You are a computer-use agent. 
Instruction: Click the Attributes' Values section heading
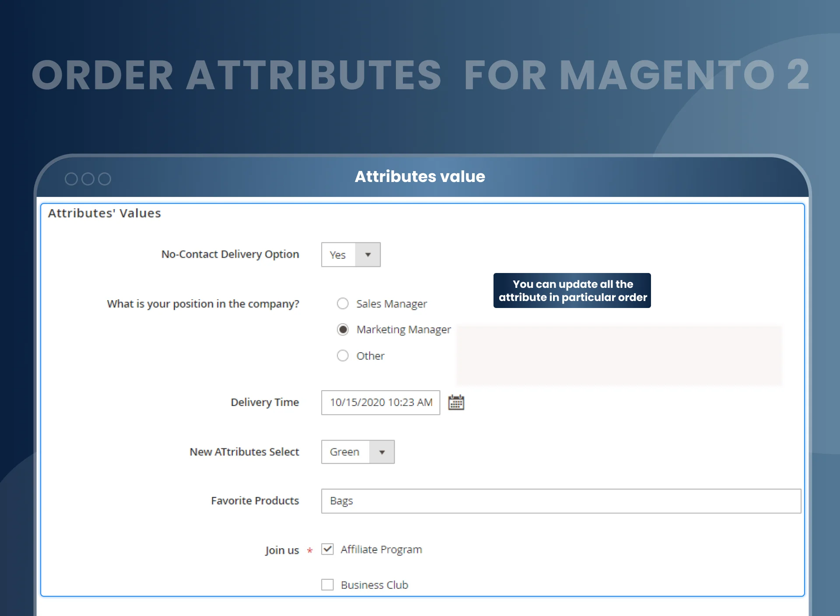click(105, 213)
